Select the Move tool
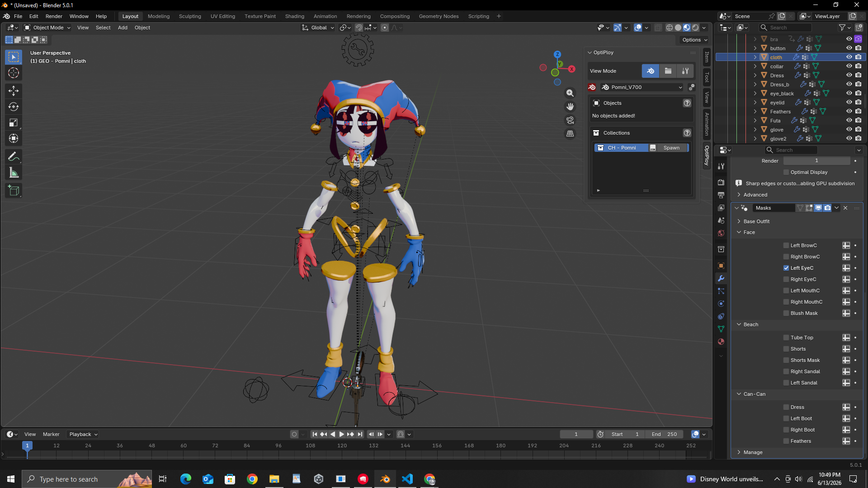The width and height of the screenshot is (868, 488). tap(14, 91)
